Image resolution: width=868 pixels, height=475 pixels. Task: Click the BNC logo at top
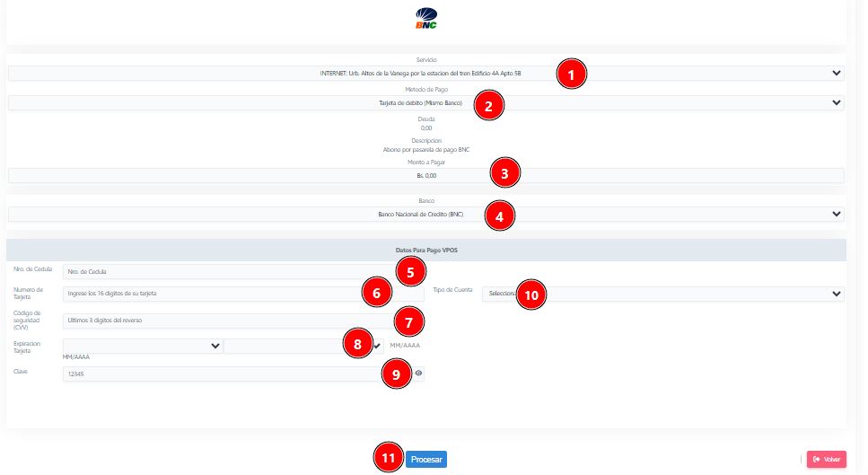[426, 18]
